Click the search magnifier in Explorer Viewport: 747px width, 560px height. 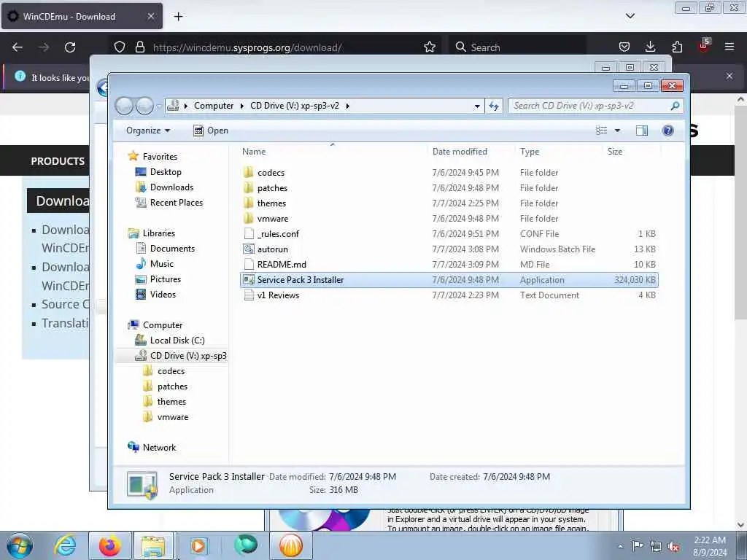pyautogui.click(x=675, y=106)
